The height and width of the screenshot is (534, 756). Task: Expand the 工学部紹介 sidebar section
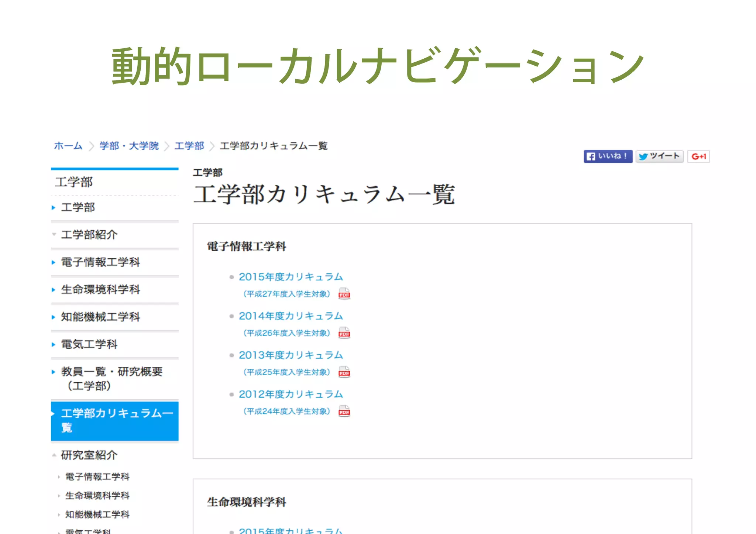coord(114,235)
